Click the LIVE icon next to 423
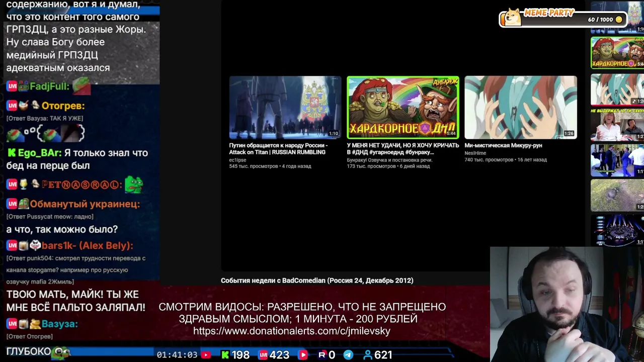The width and height of the screenshot is (644, 362). tap(263, 355)
